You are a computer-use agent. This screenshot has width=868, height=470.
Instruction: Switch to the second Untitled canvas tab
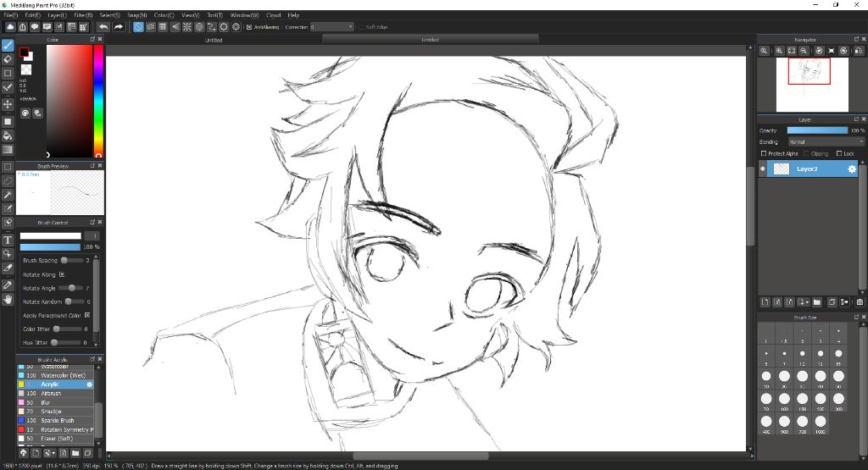pyautogui.click(x=430, y=40)
